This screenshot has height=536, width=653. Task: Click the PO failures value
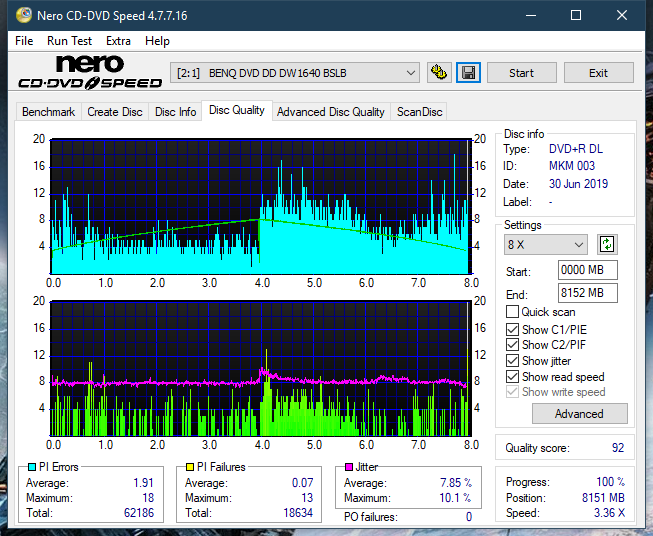coord(469,517)
